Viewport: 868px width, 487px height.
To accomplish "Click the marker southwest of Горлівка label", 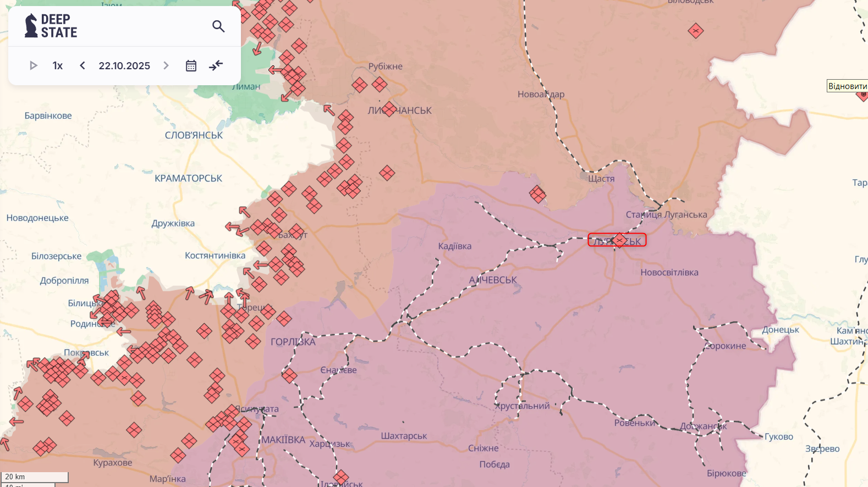I will click(289, 376).
